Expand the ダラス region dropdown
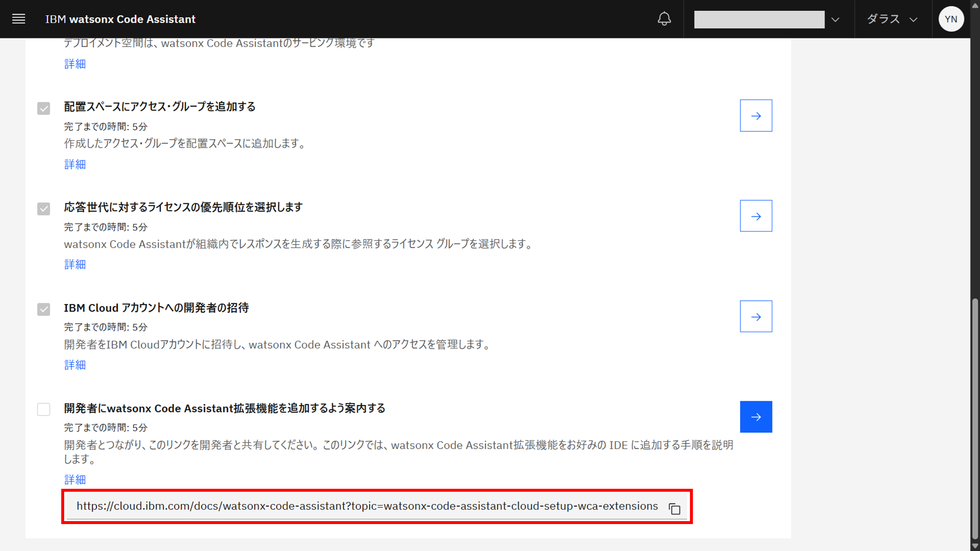The height and width of the screenshot is (551, 980). pos(892,19)
